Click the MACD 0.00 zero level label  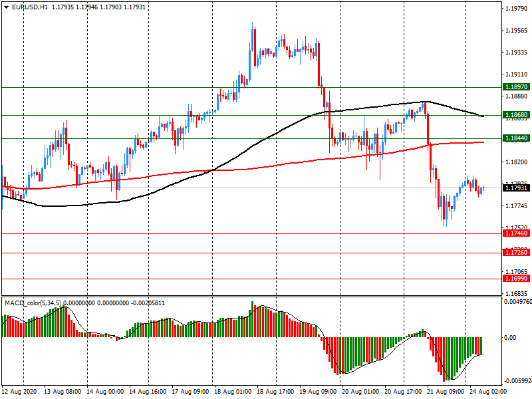510,338
